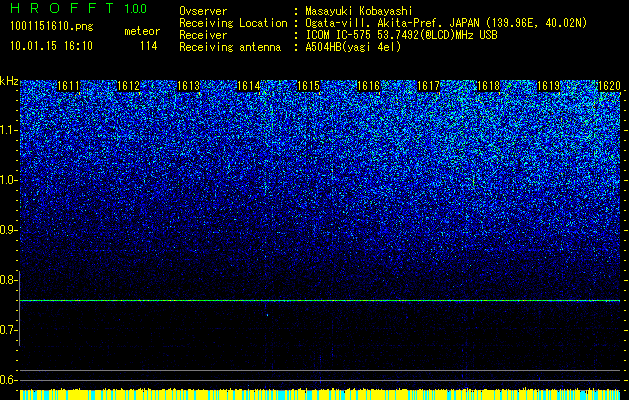Click the 1612 time marker

[128, 86]
